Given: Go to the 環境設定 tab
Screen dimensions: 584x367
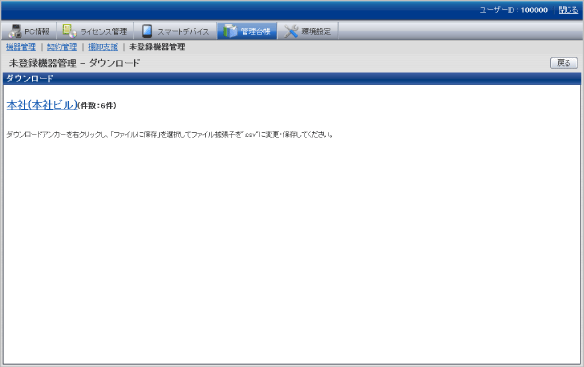Looking at the screenshot, I should 308,31.
